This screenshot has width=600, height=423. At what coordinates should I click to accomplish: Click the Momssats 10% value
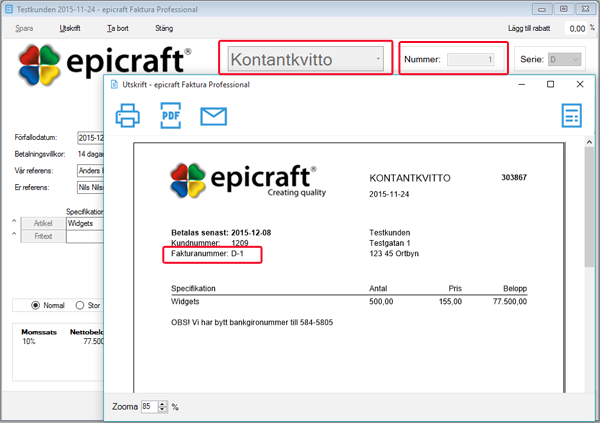tap(29, 341)
